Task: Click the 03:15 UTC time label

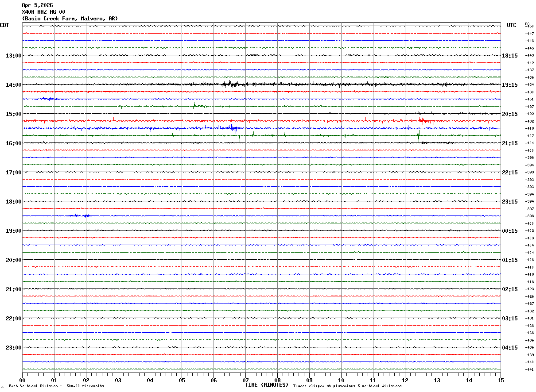Action: (510, 319)
